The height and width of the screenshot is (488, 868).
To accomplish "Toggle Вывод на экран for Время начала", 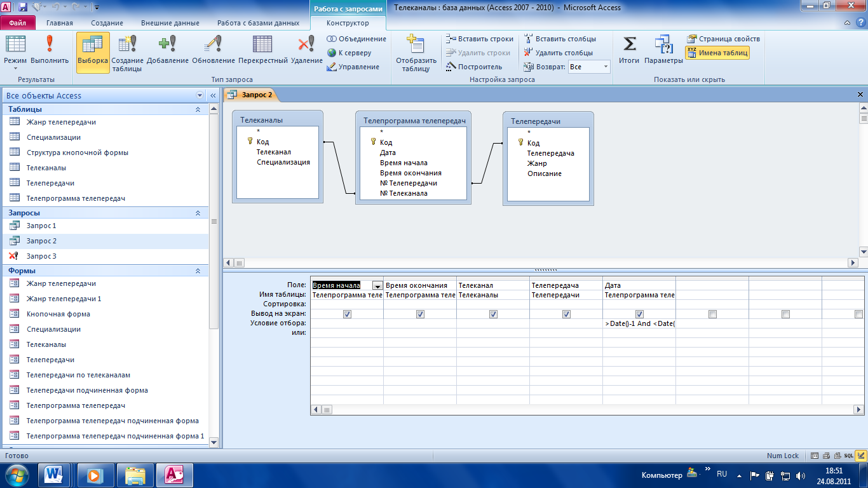I will 347,314.
